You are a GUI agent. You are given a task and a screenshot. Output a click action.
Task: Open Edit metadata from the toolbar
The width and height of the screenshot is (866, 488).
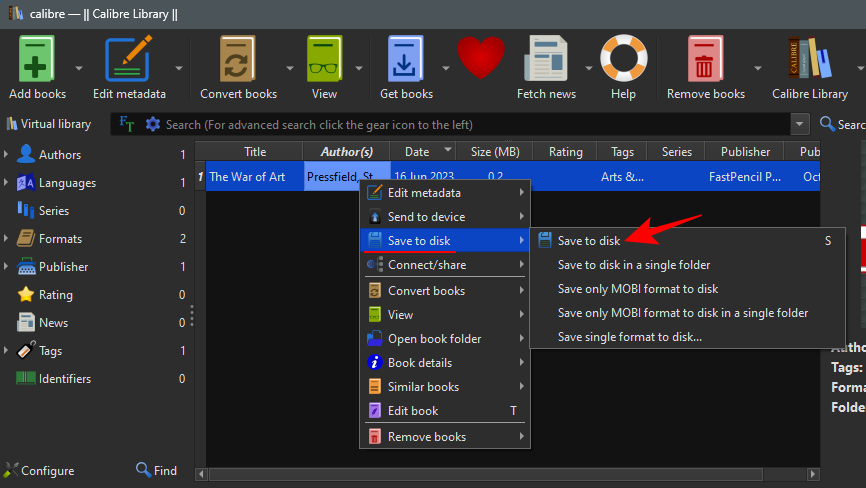129,62
